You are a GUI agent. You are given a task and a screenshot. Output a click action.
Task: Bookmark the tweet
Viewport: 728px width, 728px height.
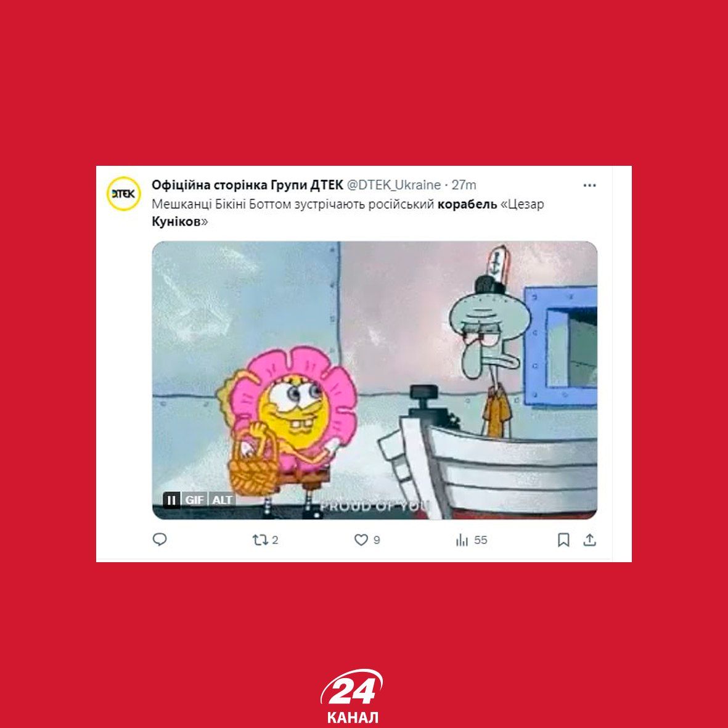point(563,540)
